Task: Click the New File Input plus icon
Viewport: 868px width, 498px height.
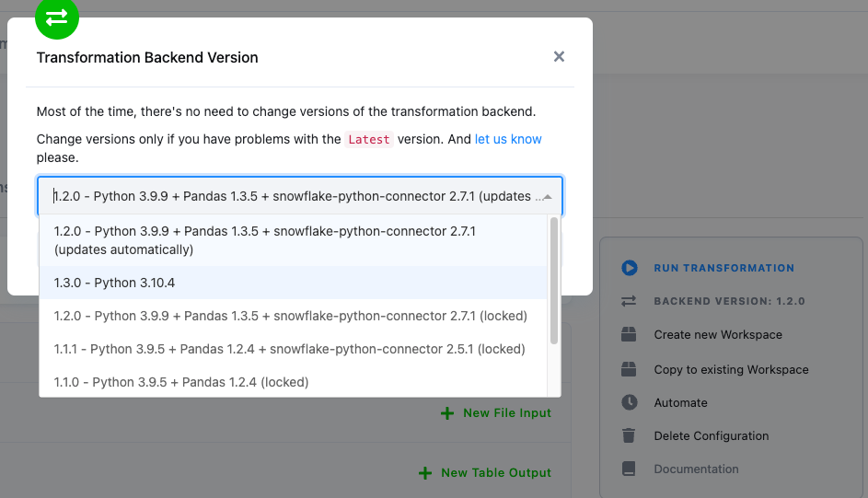Action: 447,413
